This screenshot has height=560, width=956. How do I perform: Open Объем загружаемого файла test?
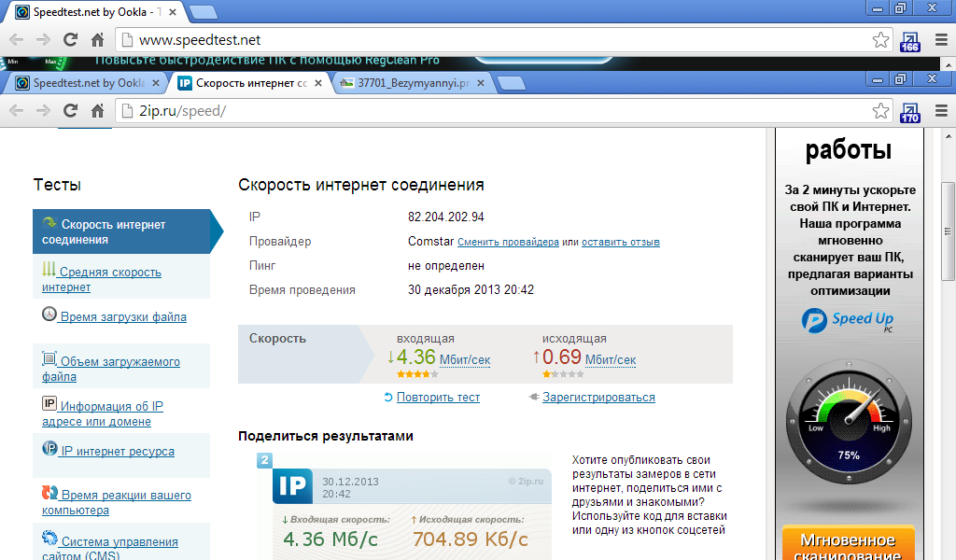pyautogui.click(x=111, y=369)
